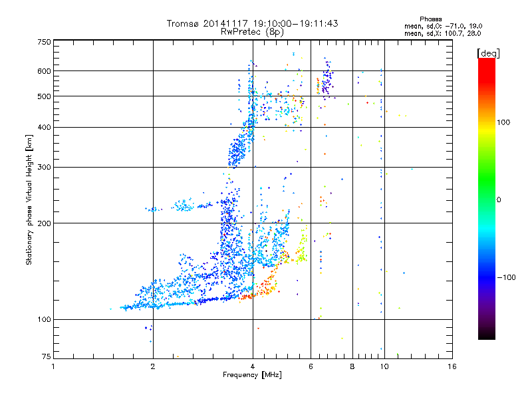Click the x-axis tick label '4'
The image size is (532, 399).
pos(253,366)
